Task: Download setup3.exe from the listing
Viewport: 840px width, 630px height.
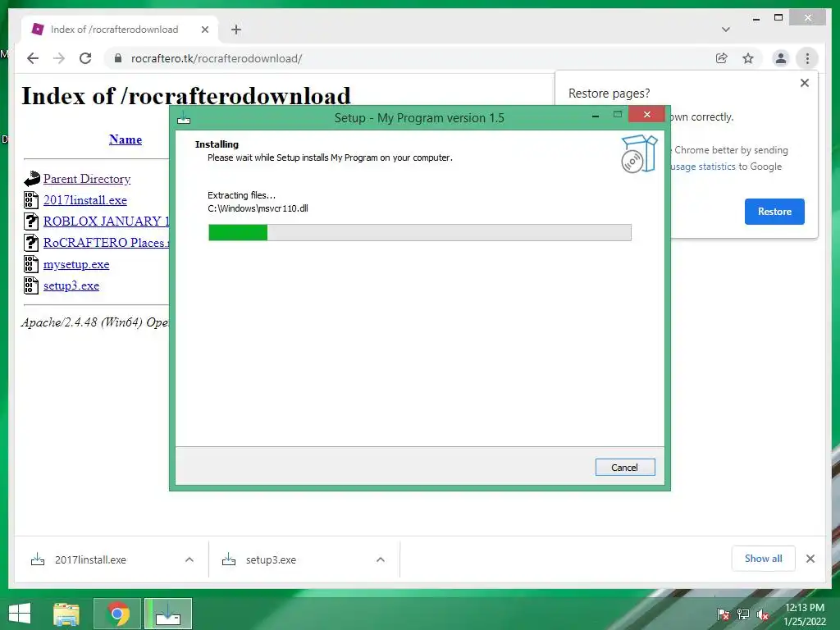Action: pyautogui.click(x=71, y=285)
